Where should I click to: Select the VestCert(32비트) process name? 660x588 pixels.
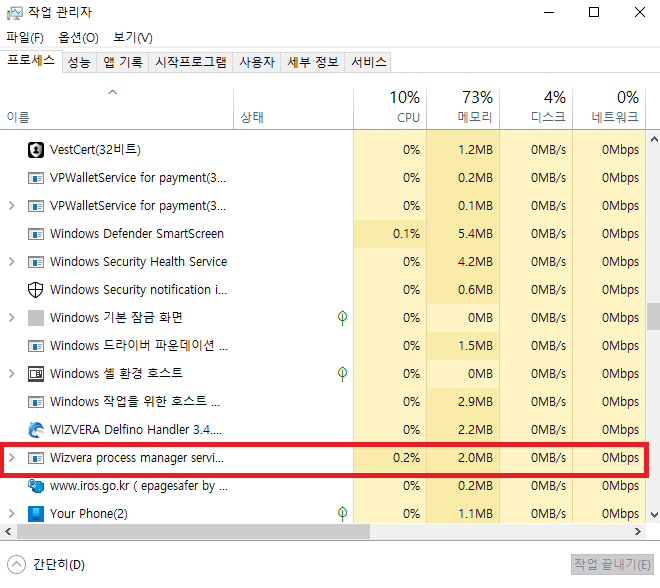point(95,150)
